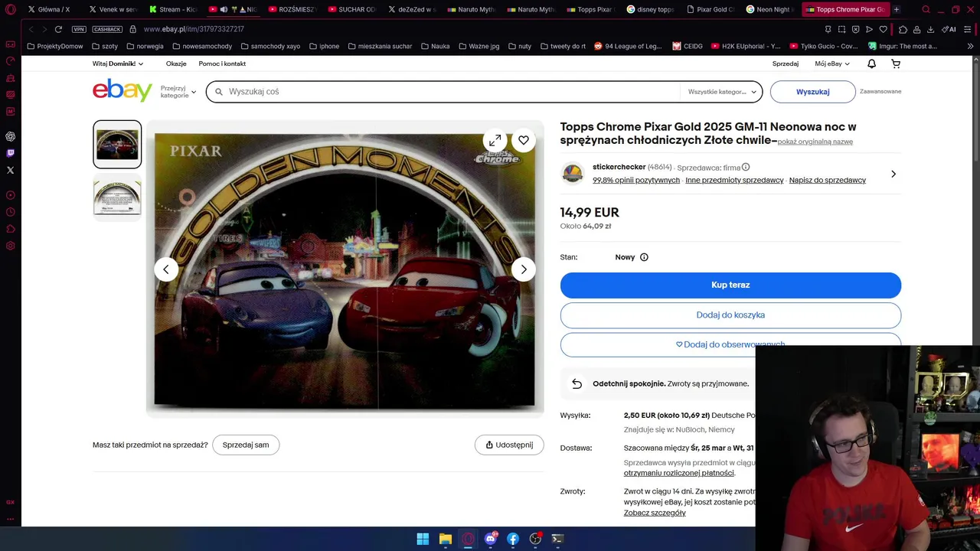This screenshot has height=551, width=980.
Task: Select second card-back thumbnail
Action: [117, 197]
